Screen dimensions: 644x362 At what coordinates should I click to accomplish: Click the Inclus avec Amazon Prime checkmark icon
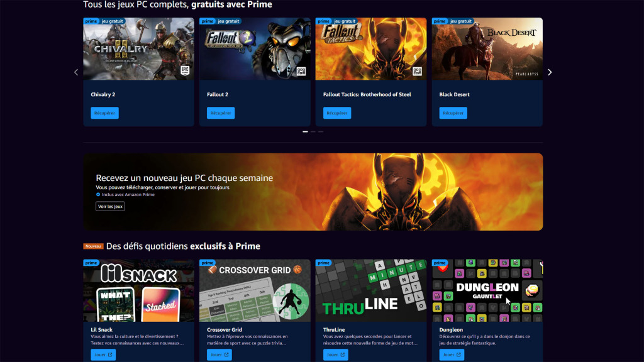coord(97,195)
